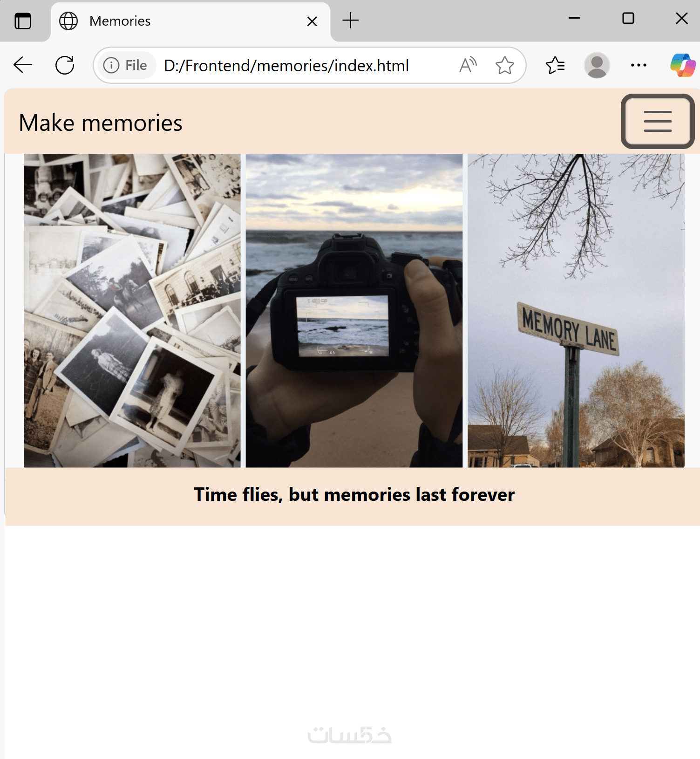Open a new tab with the plus button
The image size is (700, 759).
350,21
